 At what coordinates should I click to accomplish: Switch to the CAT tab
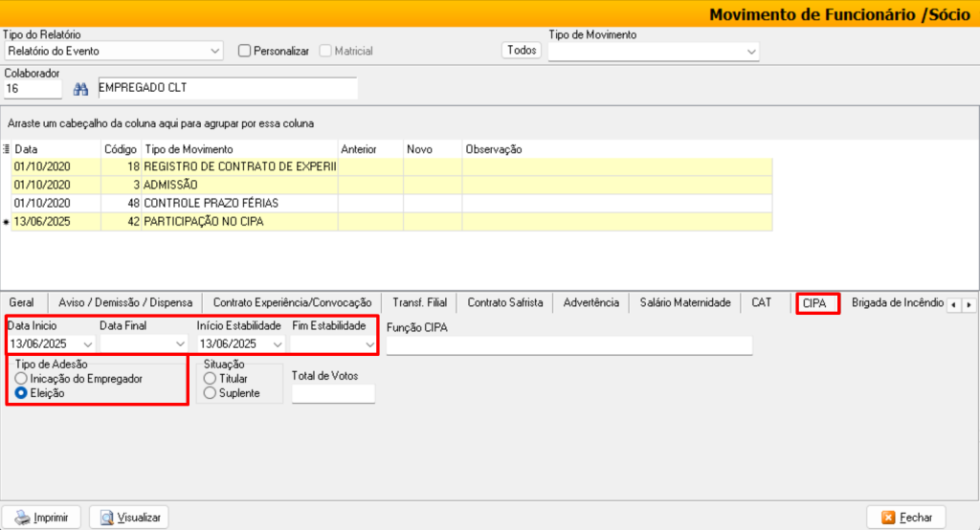pyautogui.click(x=761, y=302)
